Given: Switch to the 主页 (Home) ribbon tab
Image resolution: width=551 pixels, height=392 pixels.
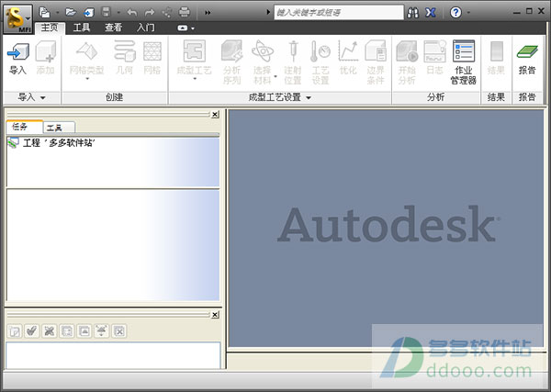Looking at the screenshot, I should click(x=50, y=28).
